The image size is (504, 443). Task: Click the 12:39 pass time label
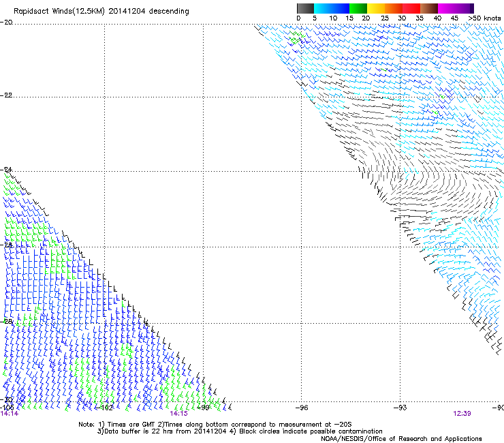(462, 414)
